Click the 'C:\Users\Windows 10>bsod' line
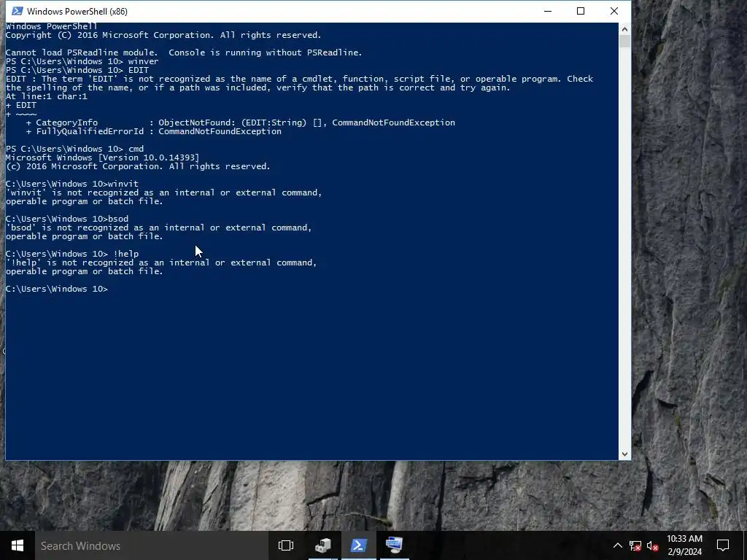747x560 pixels. 67,219
